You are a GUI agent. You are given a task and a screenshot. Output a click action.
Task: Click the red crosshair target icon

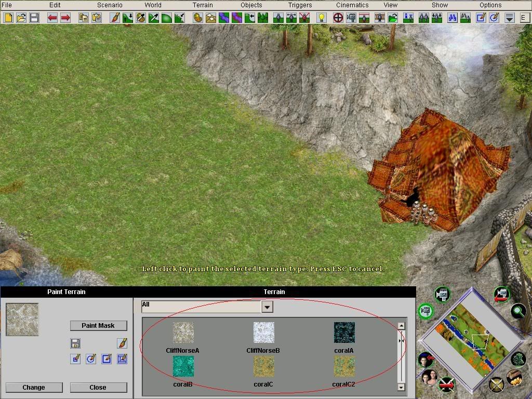pos(338,18)
